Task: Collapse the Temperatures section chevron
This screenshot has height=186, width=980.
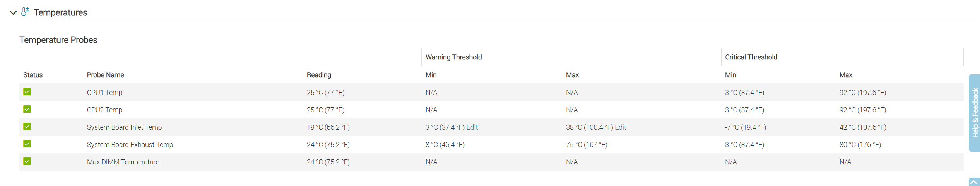Action: click(13, 13)
